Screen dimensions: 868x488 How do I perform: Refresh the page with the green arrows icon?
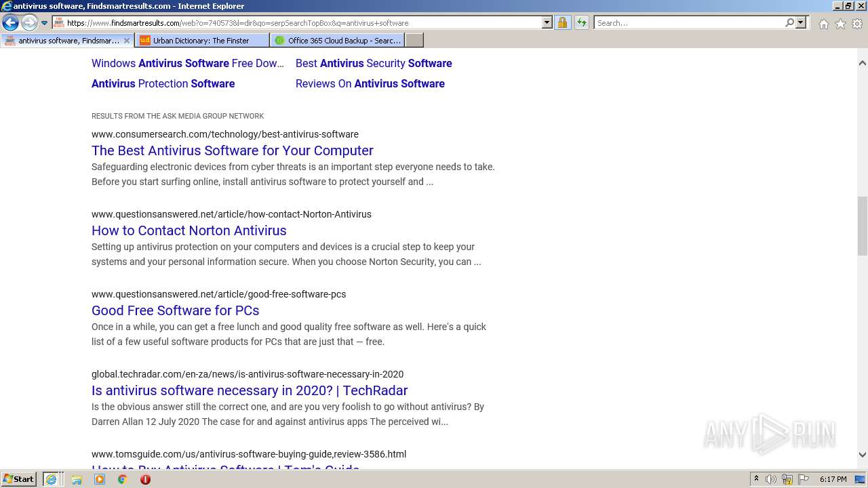coord(581,23)
